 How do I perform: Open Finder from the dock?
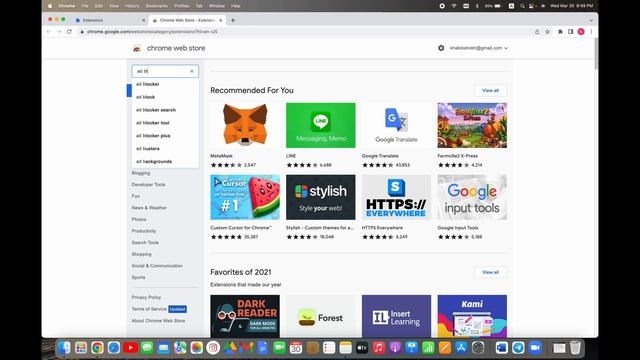pos(64,347)
